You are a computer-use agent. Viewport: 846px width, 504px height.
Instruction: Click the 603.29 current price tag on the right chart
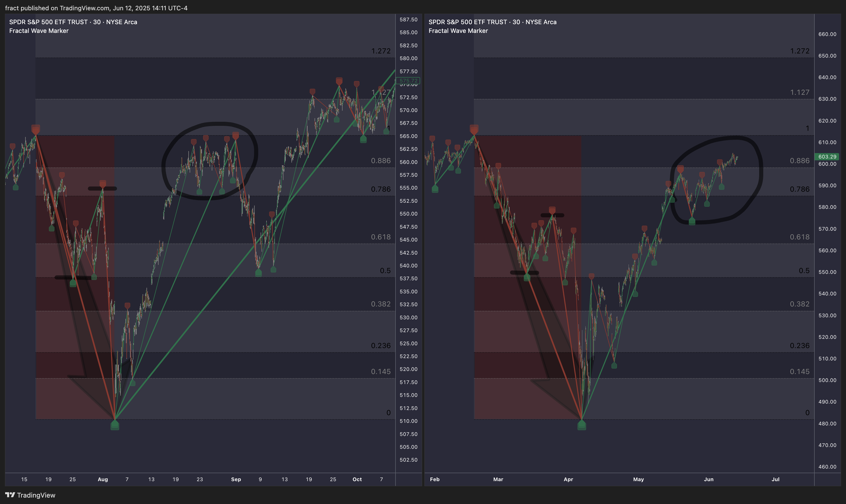(827, 156)
